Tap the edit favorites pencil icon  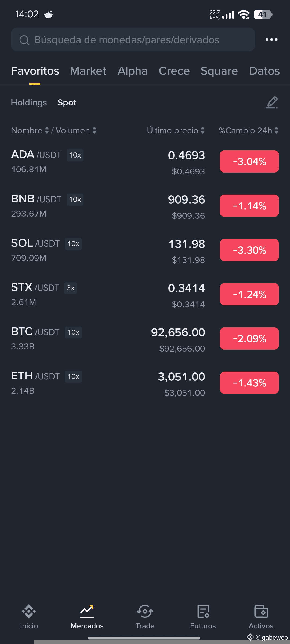pyautogui.click(x=272, y=102)
